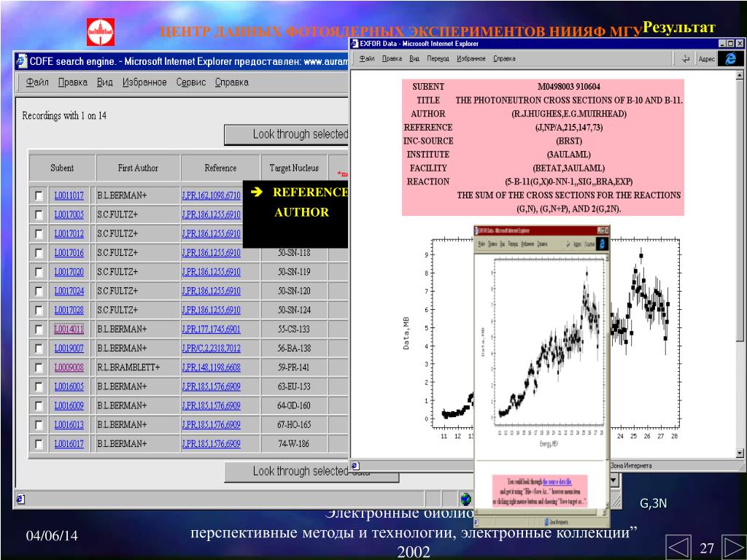This screenshot has width=747, height=560.
Task: Tick the checkbox for subent L0011017
Action: (39, 195)
